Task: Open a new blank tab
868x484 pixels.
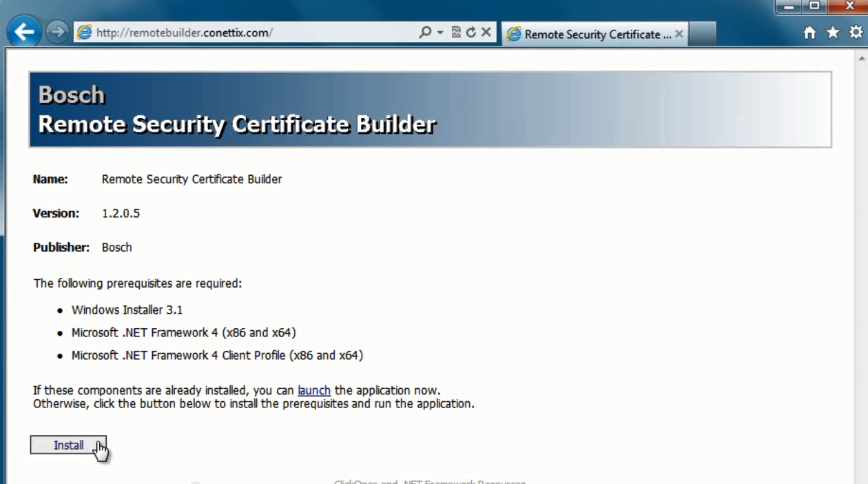Action: coord(703,34)
